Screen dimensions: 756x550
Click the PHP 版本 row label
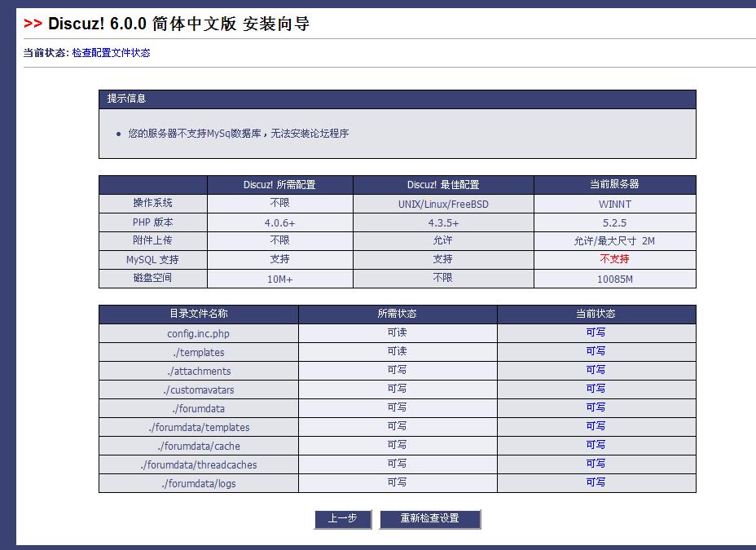(153, 222)
